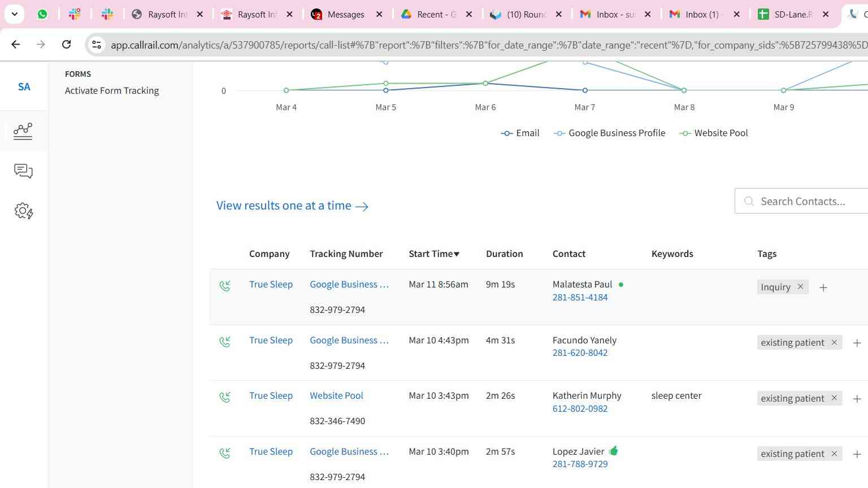Click the Mar 7 Google Business Profile data point
Image resolution: width=868 pixels, height=488 pixels.
point(585,63)
